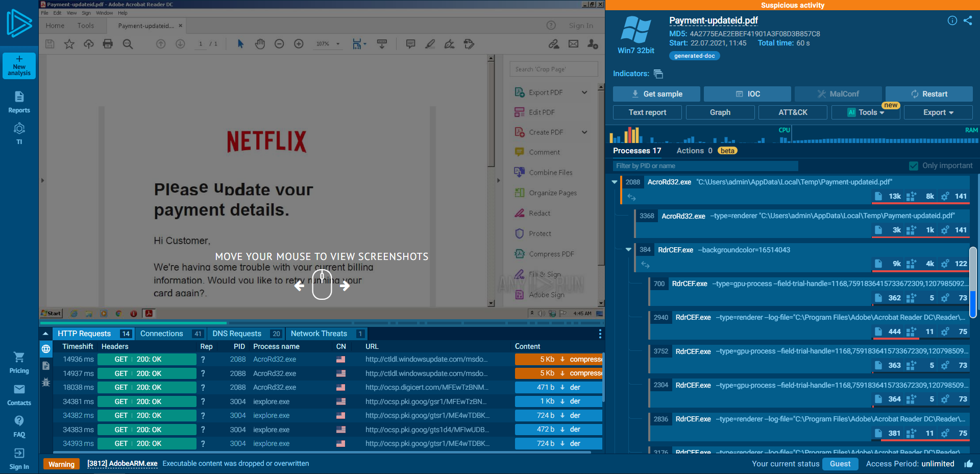Click the iexplore.exe name at 34381 ms
This screenshot has width=980, height=474.
click(x=271, y=401)
